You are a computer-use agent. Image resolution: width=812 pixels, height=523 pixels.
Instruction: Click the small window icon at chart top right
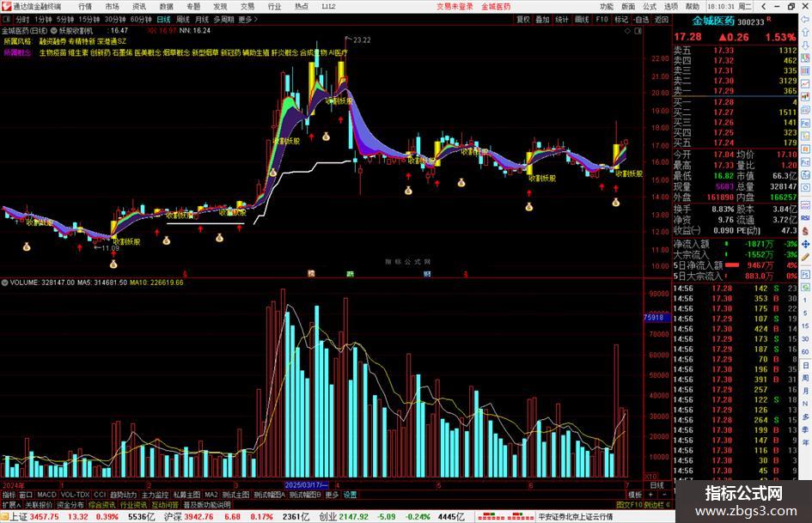(x=638, y=31)
